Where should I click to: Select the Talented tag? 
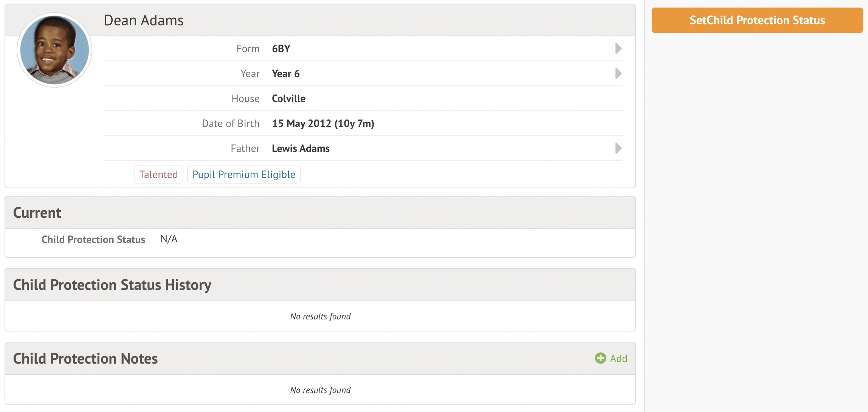coord(158,174)
